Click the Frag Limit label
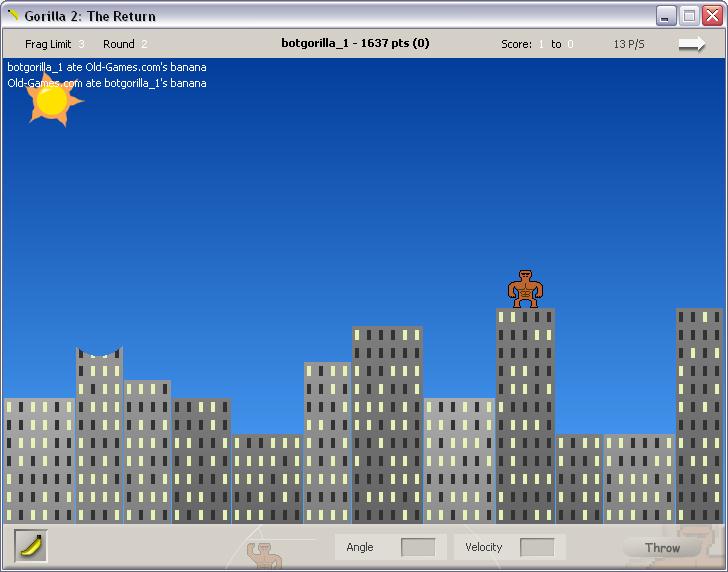This screenshot has height=572, width=728. [48, 44]
